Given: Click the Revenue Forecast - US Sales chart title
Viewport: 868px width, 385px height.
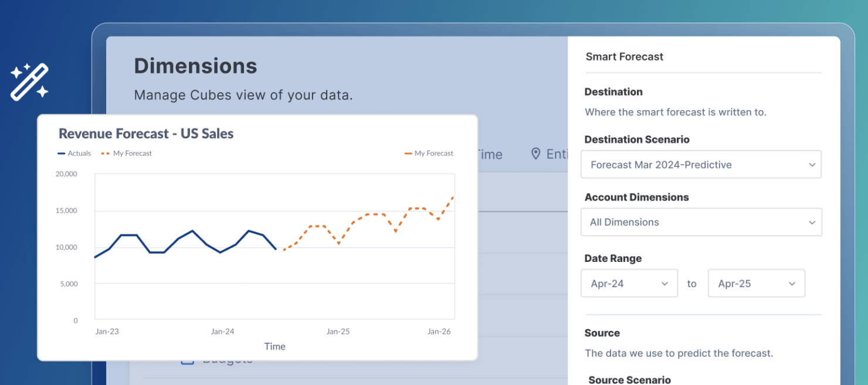Looking at the screenshot, I should click(145, 133).
